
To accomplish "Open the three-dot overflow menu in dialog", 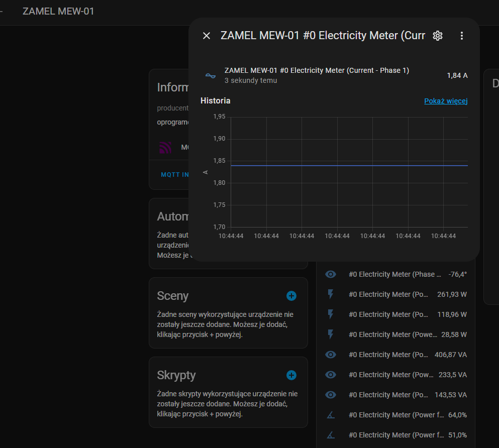I will point(462,36).
